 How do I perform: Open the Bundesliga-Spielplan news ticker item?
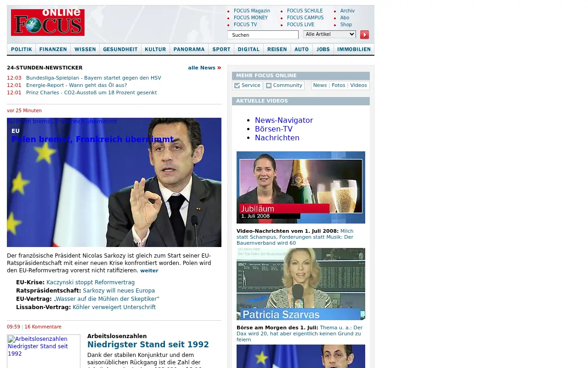[x=94, y=78]
